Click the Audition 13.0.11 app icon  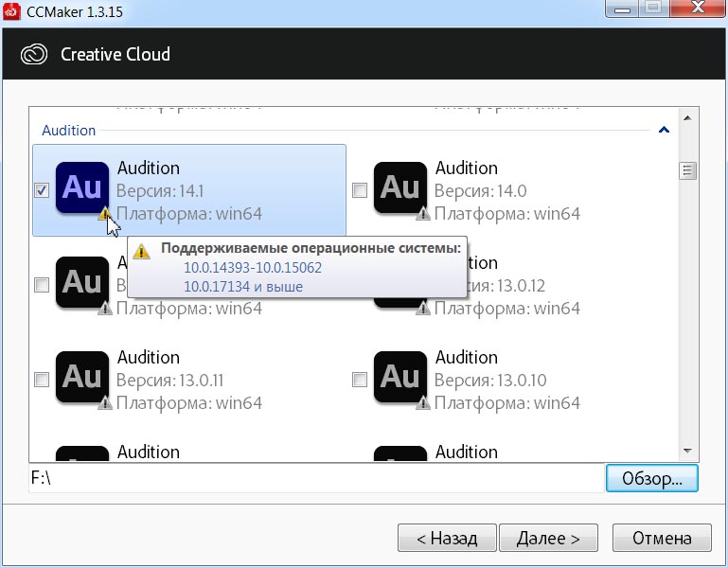(x=82, y=377)
